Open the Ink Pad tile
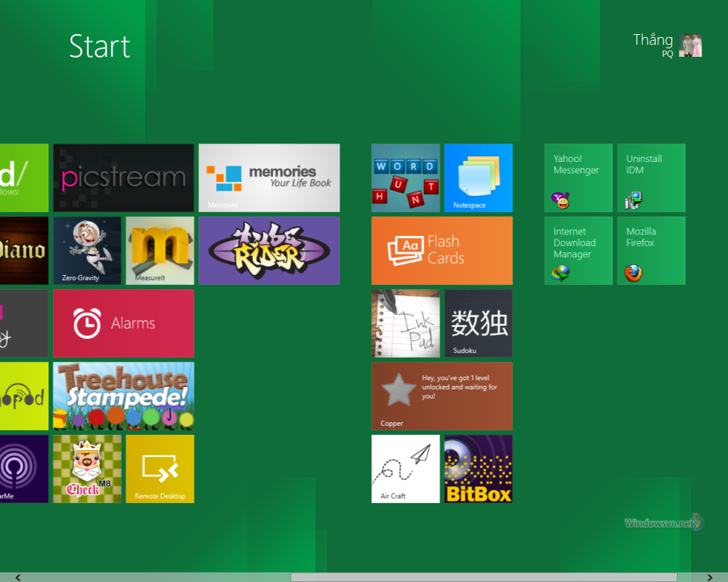The width and height of the screenshot is (728, 582). 406,323
